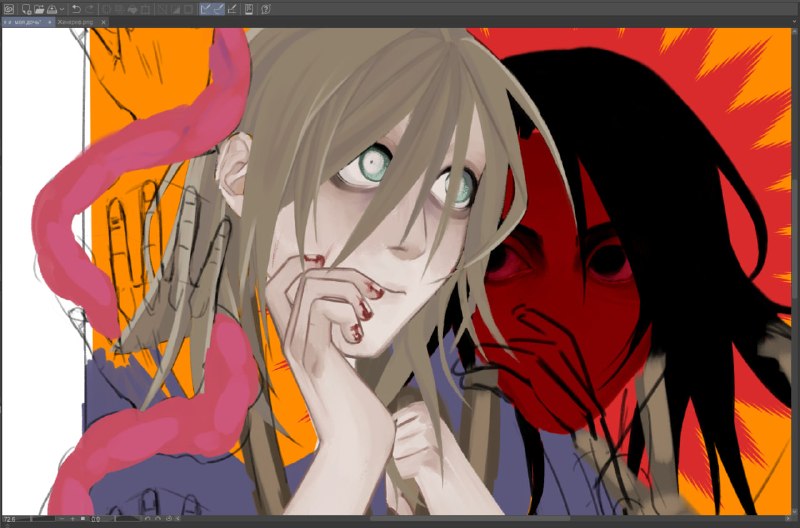
Task: Save the current document
Action: 52,9
